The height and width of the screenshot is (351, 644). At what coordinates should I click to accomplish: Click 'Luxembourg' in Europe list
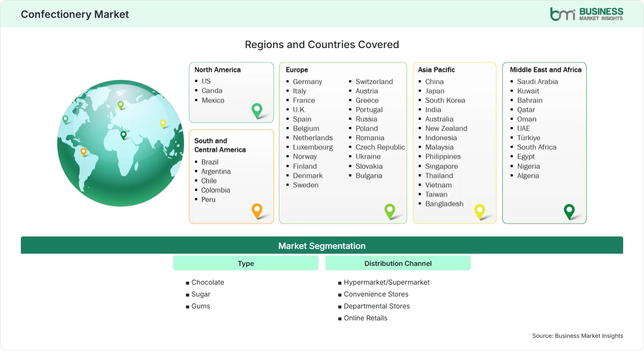coord(313,147)
